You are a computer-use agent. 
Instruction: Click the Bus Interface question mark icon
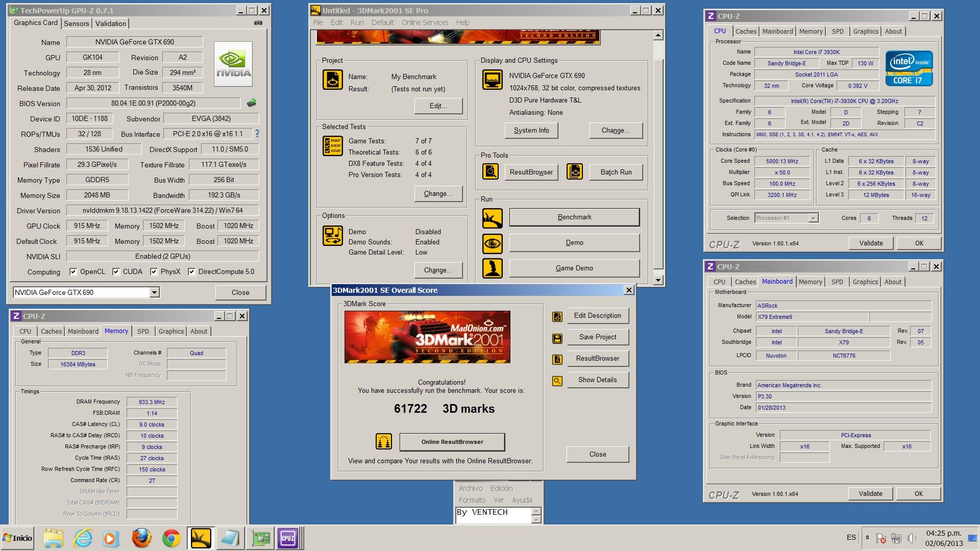coord(257,134)
